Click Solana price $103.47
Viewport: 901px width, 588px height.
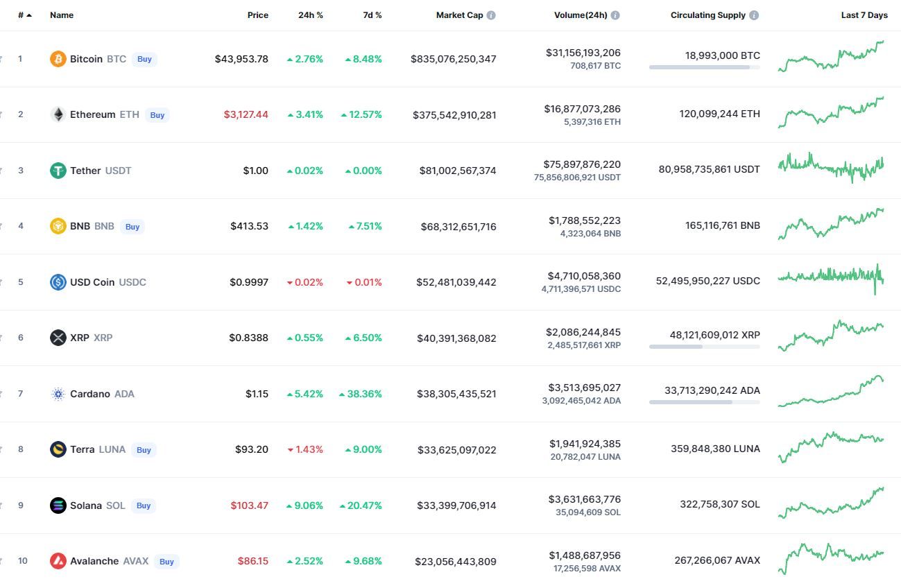click(x=250, y=505)
